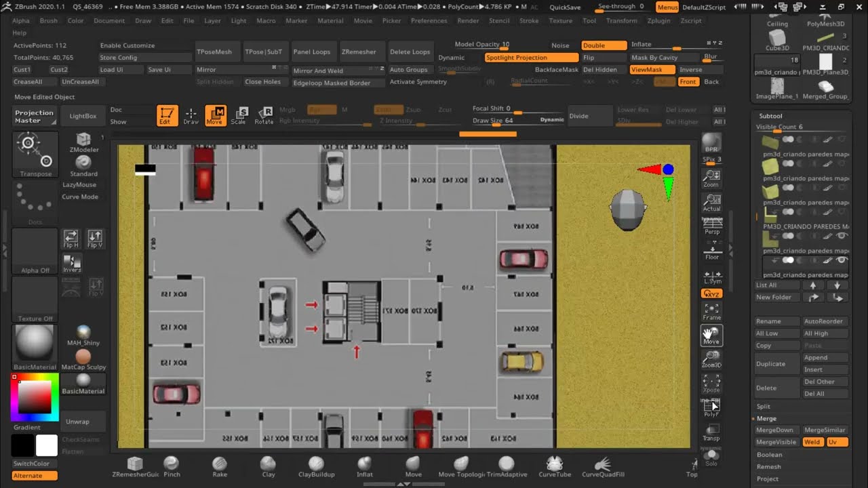
Task: Toggle XYZ rotation mode
Action: 711,293
